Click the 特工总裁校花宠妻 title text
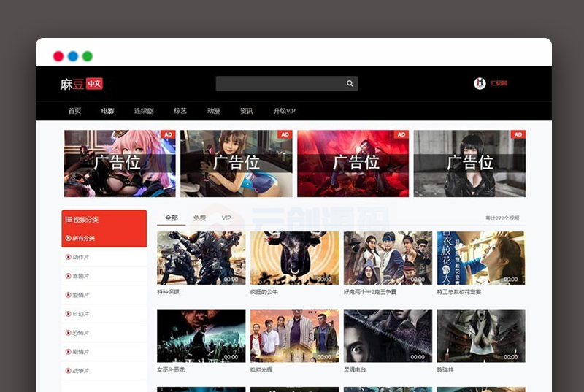584x392 pixels. (x=459, y=292)
